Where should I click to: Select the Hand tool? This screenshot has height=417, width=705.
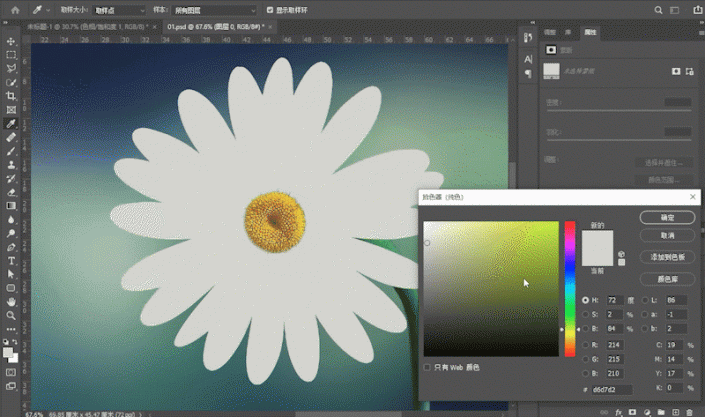pos(11,302)
